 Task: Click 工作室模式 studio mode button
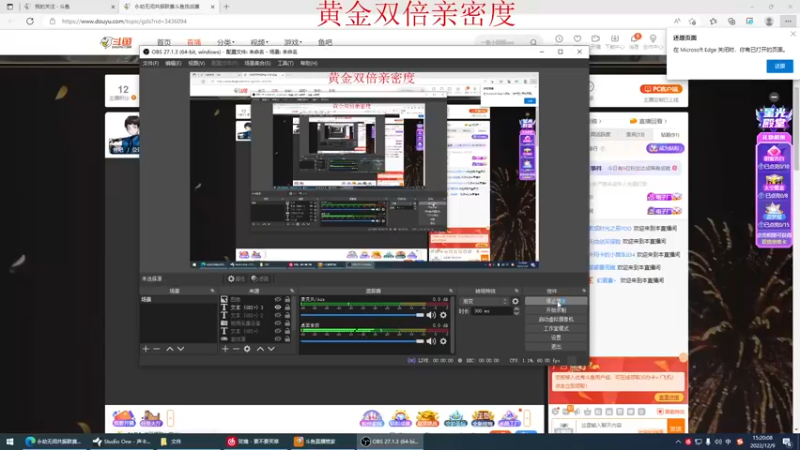tap(556, 329)
